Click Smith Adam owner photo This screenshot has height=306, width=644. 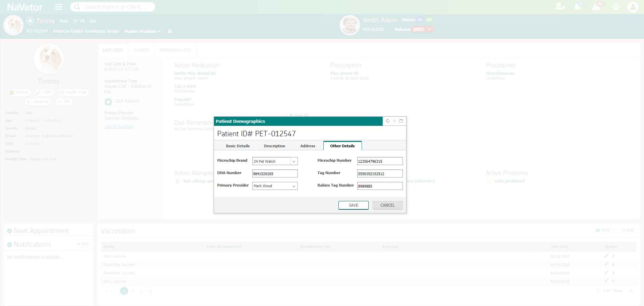click(x=350, y=25)
